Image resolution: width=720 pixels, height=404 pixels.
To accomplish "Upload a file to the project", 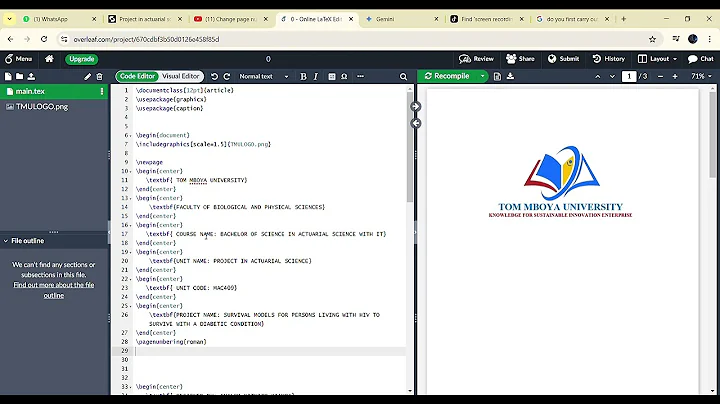I will (31, 77).
